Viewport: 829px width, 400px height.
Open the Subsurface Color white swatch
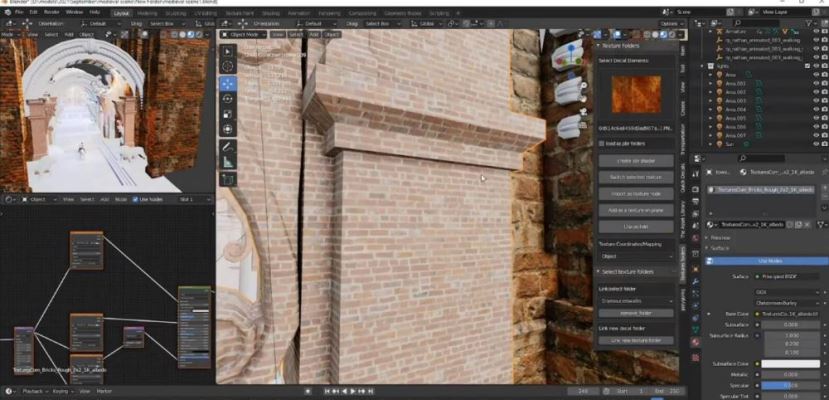click(x=790, y=364)
